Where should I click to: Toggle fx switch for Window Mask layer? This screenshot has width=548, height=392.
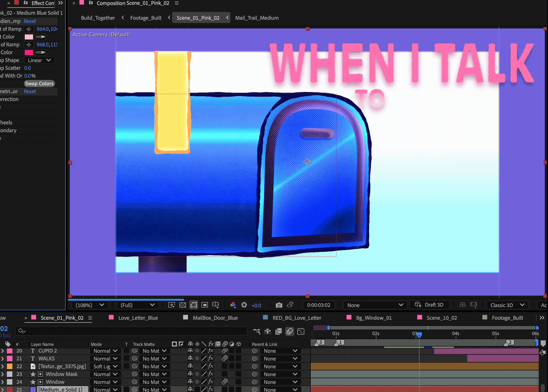coord(211,374)
